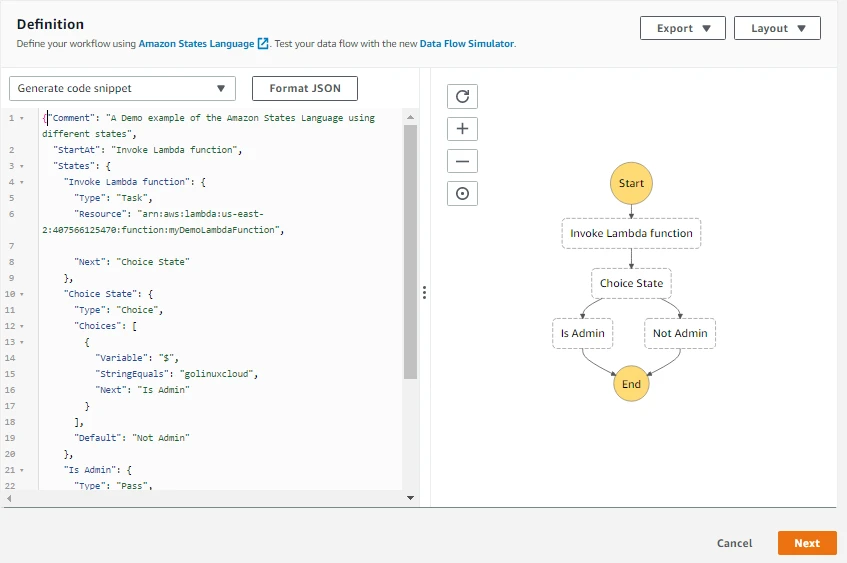Click the refresh graph icon
Image resolution: width=847 pixels, height=563 pixels.
click(x=462, y=96)
